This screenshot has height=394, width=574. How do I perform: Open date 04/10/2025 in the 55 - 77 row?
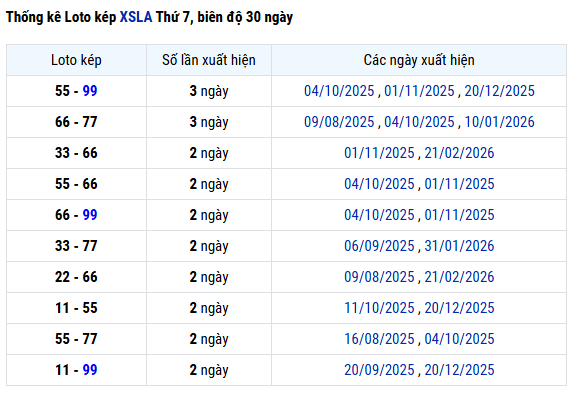pos(459,339)
